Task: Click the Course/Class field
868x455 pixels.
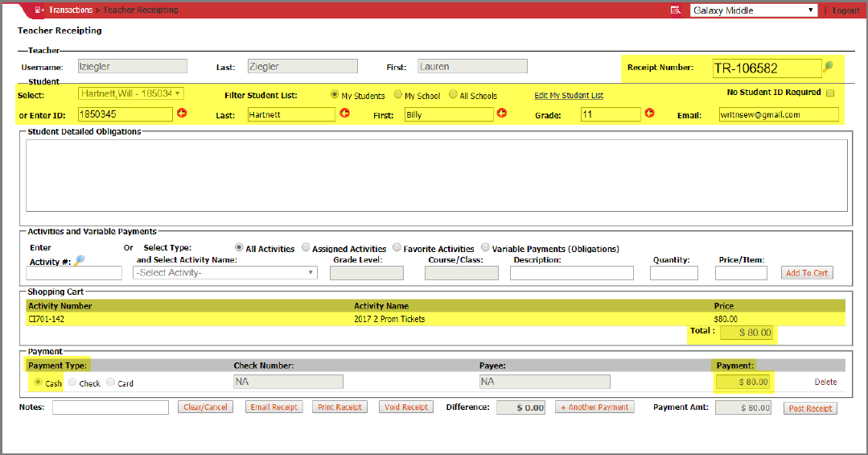Action: tap(462, 273)
